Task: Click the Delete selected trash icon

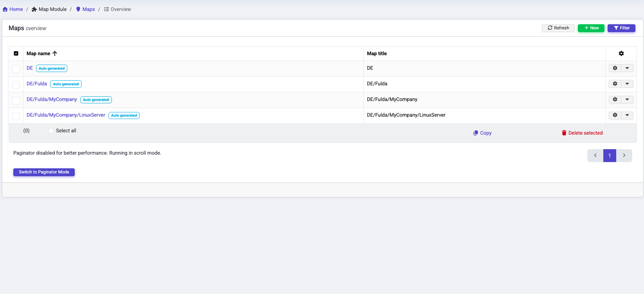Action: [564, 133]
